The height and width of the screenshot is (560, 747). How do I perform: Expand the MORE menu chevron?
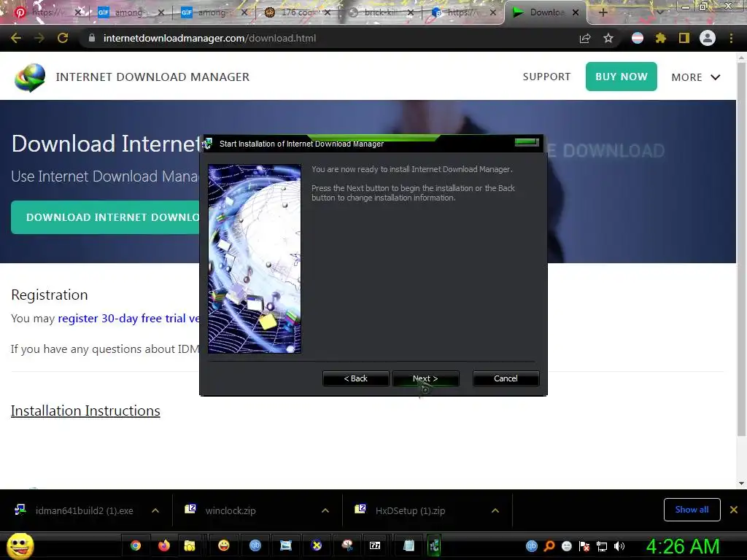pyautogui.click(x=716, y=77)
